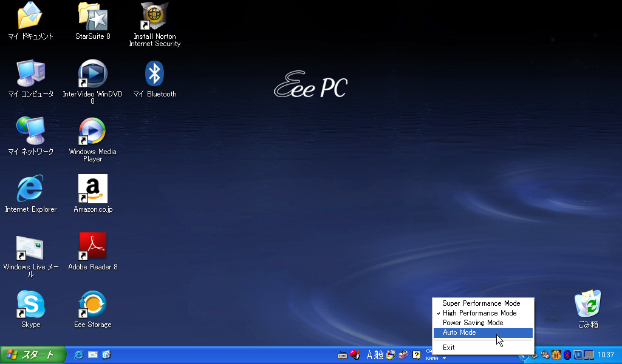Click the IME help question mark icon
Image resolution: width=622 pixels, height=364 pixels.
416,355
